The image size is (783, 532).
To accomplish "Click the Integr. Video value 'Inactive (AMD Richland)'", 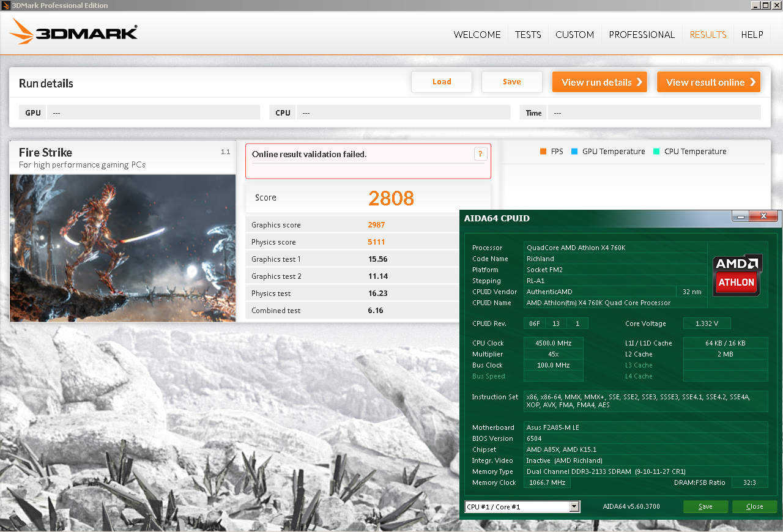I will point(565,460).
